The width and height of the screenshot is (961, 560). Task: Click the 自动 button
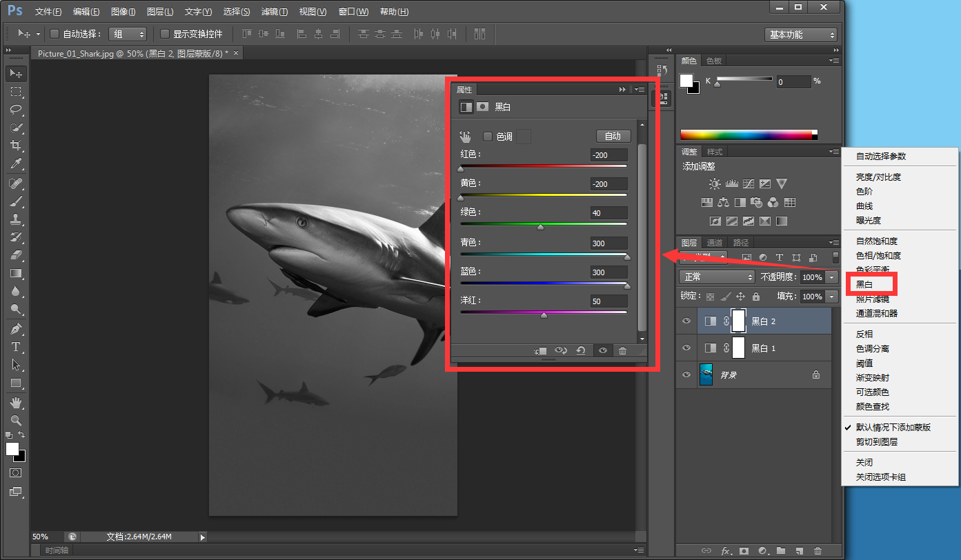(x=613, y=136)
